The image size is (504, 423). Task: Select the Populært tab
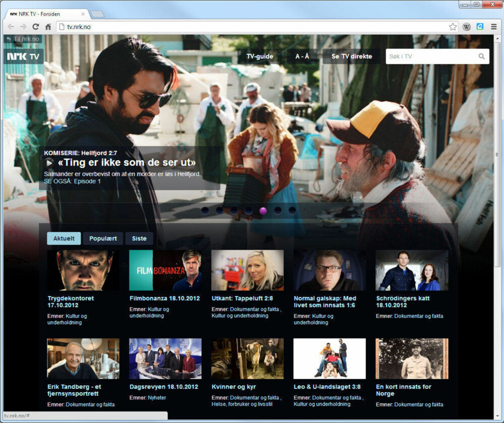[x=103, y=238]
